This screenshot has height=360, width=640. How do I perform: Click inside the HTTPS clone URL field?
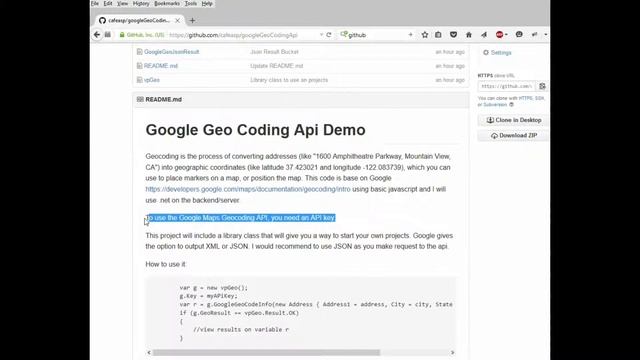click(x=507, y=86)
